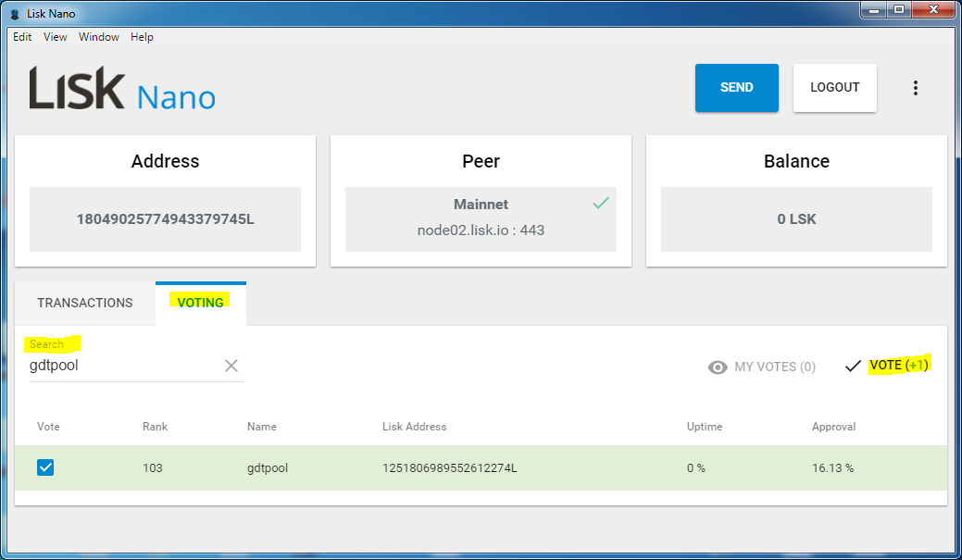Screen dimensions: 962x560
Task: Click the Vote column header
Action: click(x=48, y=427)
